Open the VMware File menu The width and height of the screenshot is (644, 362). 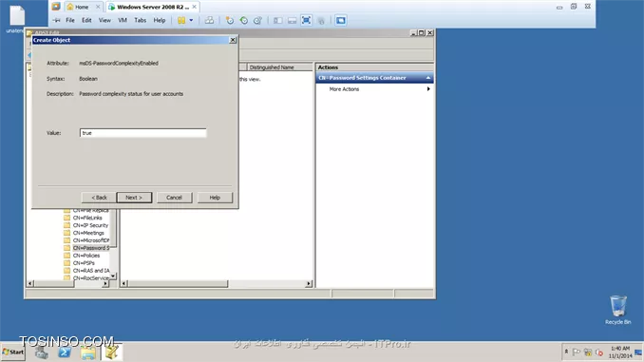pos(70,20)
